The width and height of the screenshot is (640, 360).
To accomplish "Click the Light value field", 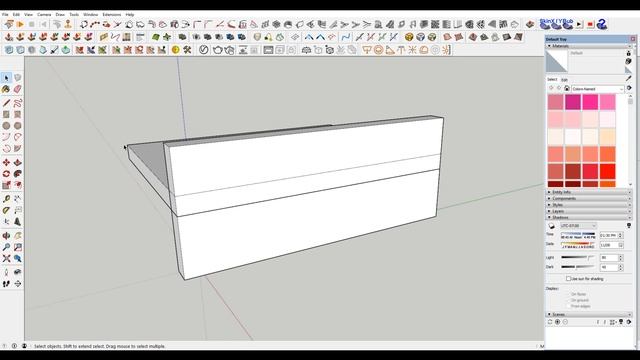I will click(609, 258).
